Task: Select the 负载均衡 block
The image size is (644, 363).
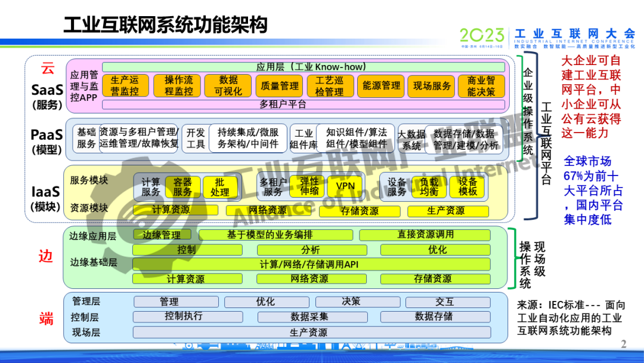Action: coord(429,187)
